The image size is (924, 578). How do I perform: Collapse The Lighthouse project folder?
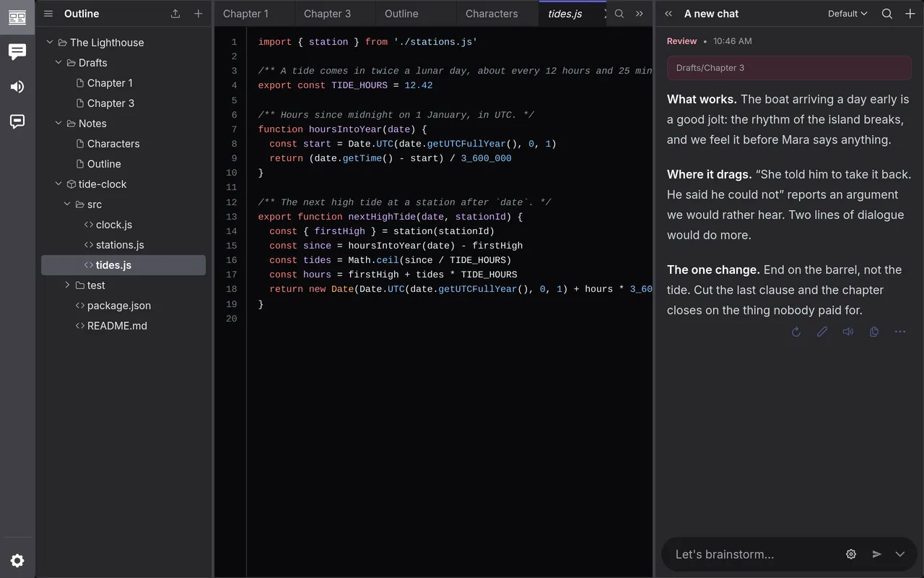[x=50, y=43]
